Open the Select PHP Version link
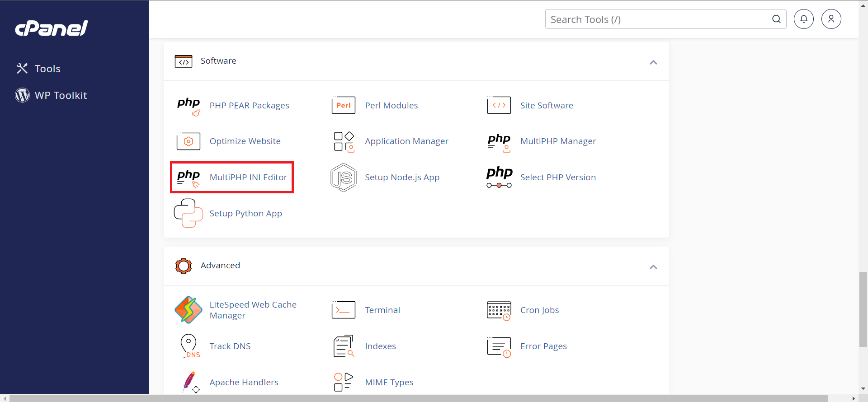The height and width of the screenshot is (402, 868). (x=558, y=178)
